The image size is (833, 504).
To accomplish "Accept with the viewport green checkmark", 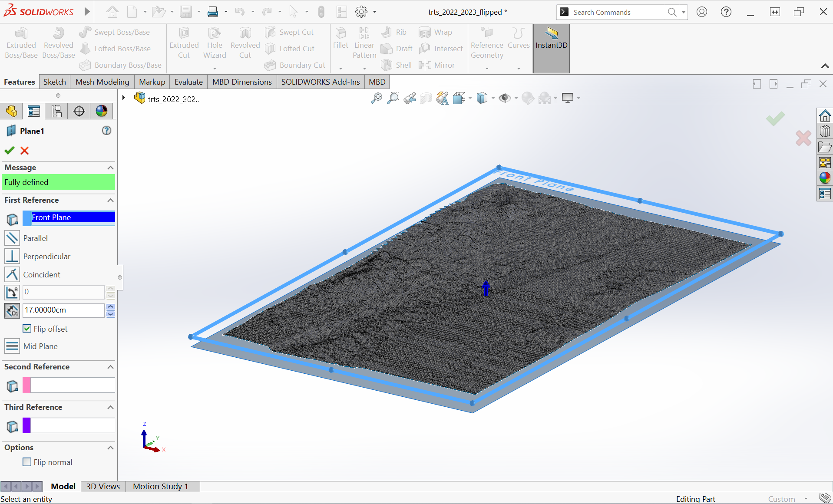I will (775, 119).
